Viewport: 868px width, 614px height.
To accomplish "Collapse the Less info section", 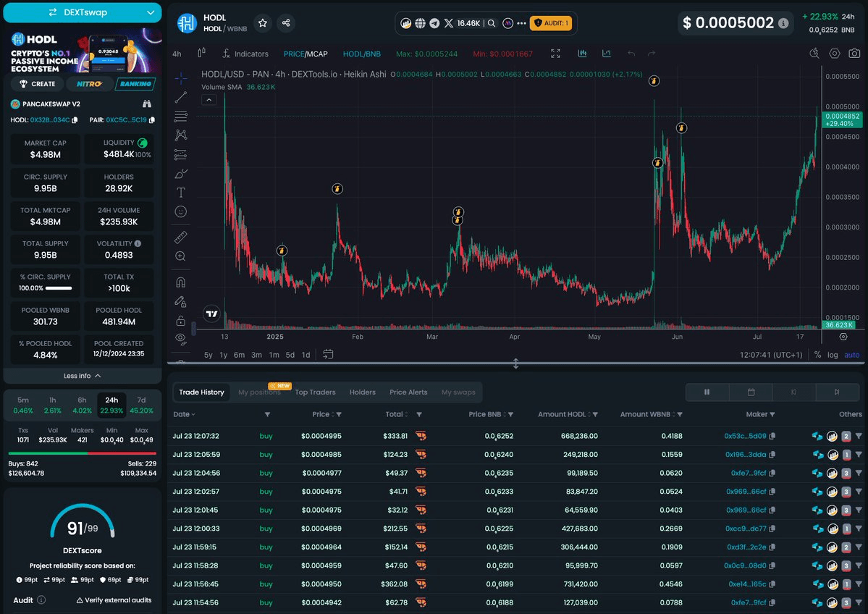I will (82, 376).
